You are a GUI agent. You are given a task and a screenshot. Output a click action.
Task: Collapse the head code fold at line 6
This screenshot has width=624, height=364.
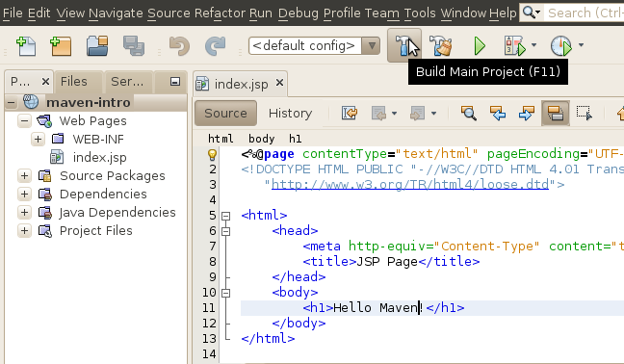click(x=225, y=231)
